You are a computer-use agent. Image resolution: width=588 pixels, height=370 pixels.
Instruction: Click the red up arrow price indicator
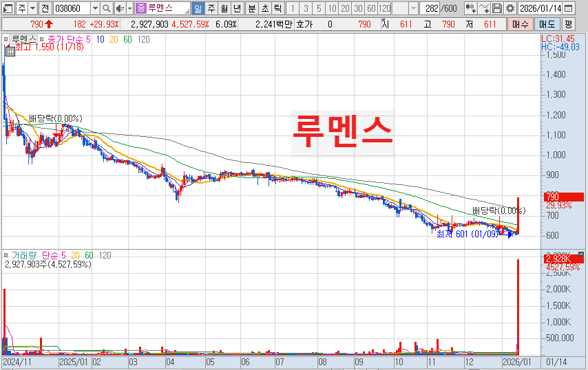(x=49, y=24)
